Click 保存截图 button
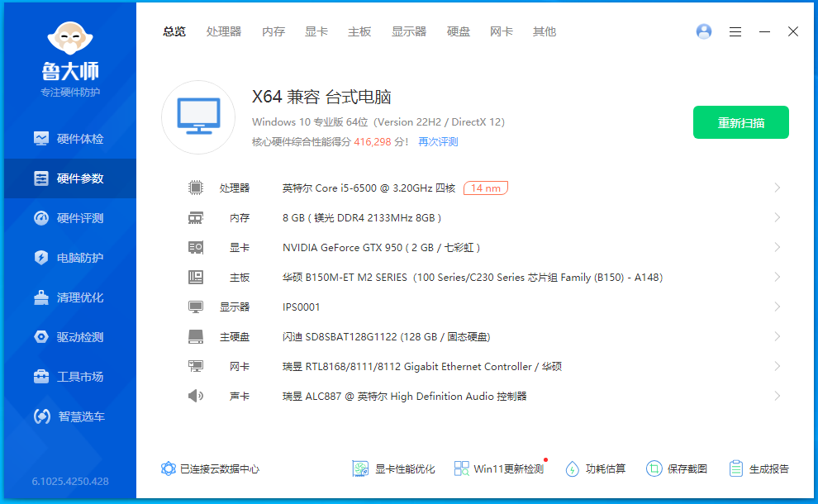Screen dimensions: 818x504 point(677,468)
